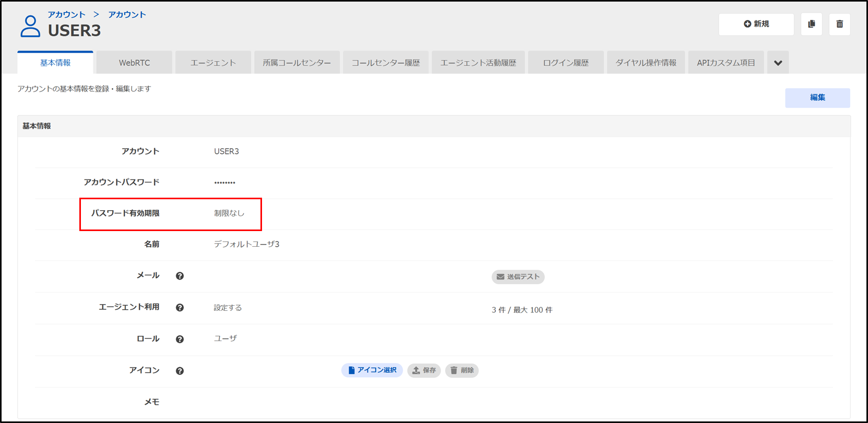Click the 削除 icon button
This screenshot has width=868, height=423.
pos(461,370)
